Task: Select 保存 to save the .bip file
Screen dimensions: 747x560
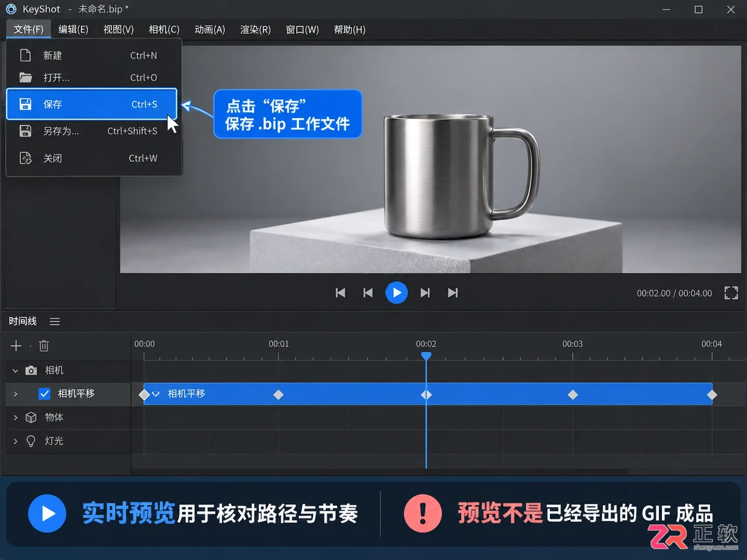Action: click(92, 104)
